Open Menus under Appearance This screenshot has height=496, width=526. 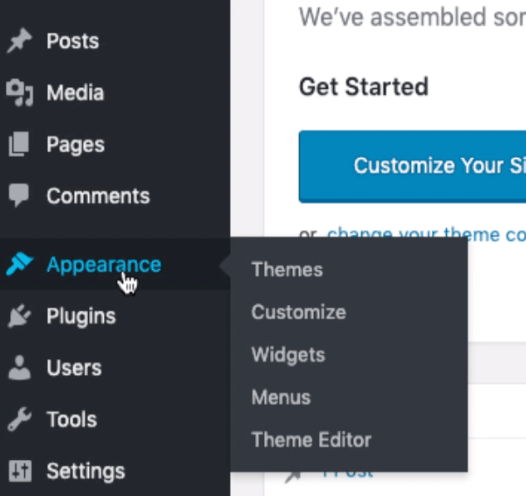point(281,397)
